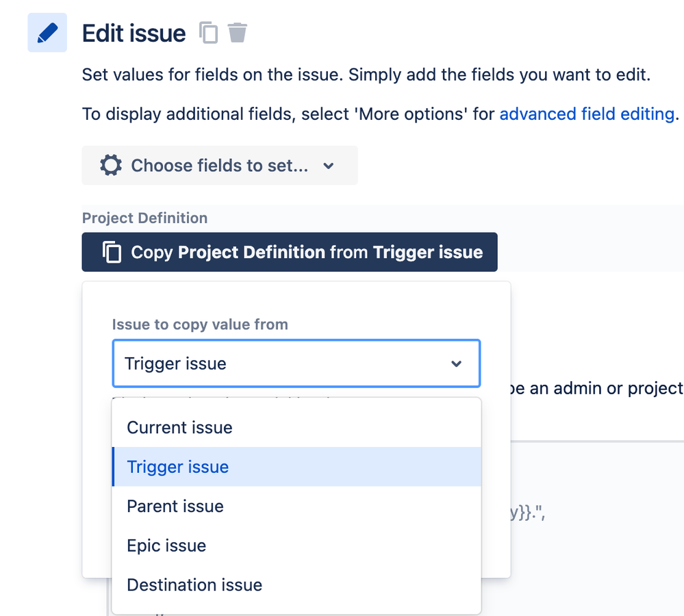Image resolution: width=684 pixels, height=616 pixels.
Task: Click the gear icon on Choose fields button
Action: coord(110,165)
